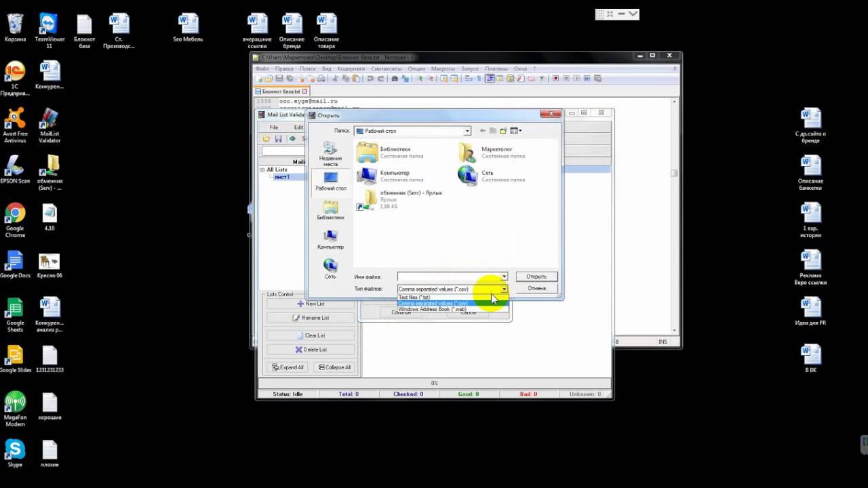Select лист1 in the All Lists tree
Viewport: 868px width, 488px height.
281,177
